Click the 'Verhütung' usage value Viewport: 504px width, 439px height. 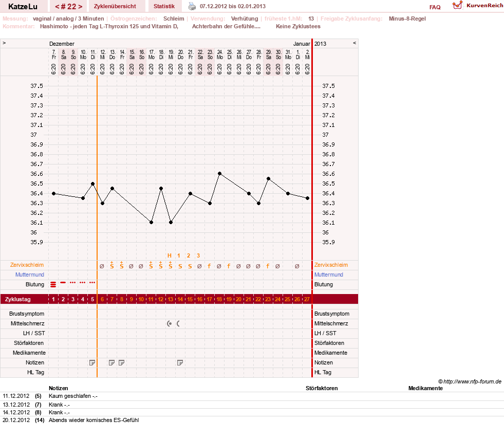[x=244, y=19]
